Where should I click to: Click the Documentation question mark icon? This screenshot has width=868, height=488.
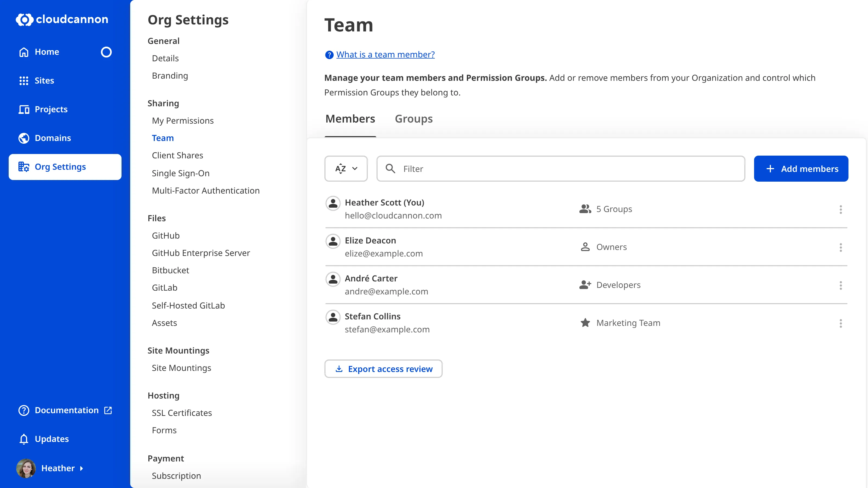point(24,410)
